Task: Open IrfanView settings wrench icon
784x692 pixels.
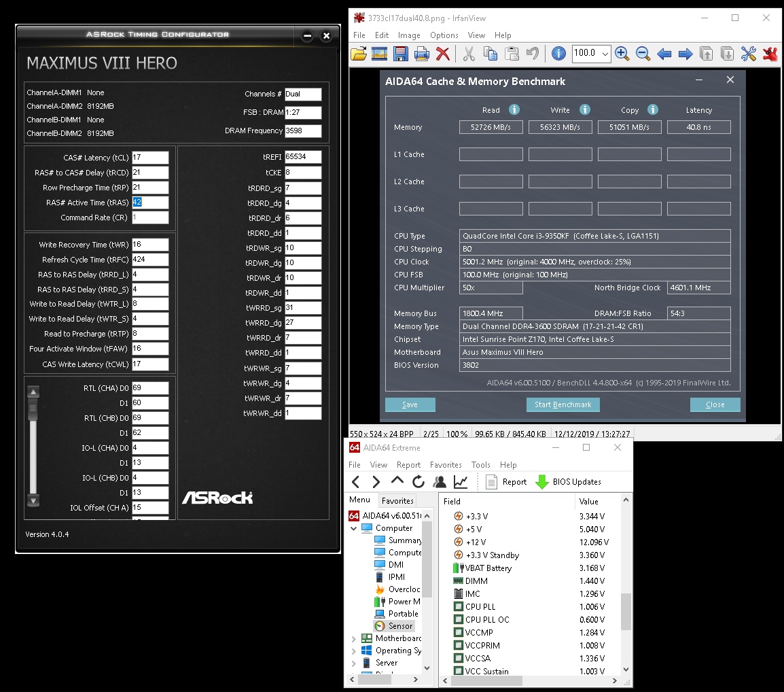Action: tap(749, 54)
